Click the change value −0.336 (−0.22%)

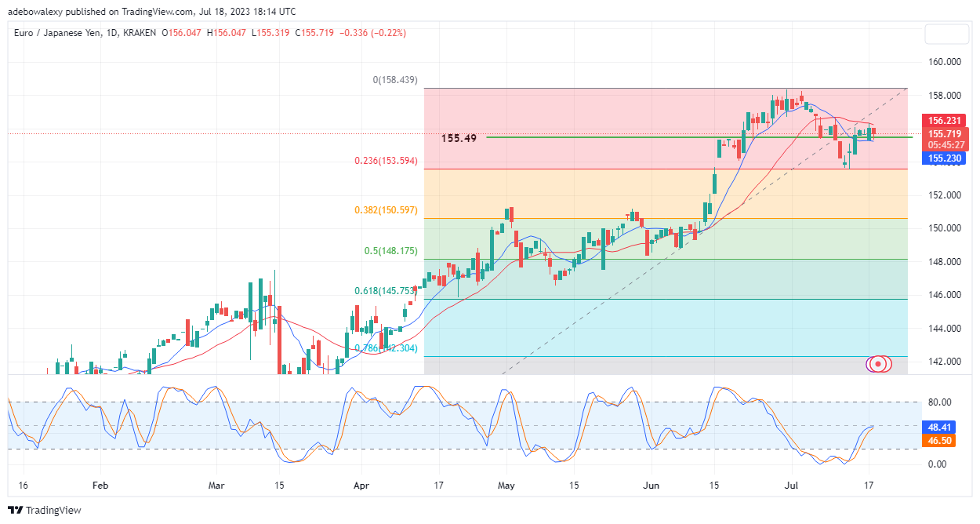coord(372,32)
